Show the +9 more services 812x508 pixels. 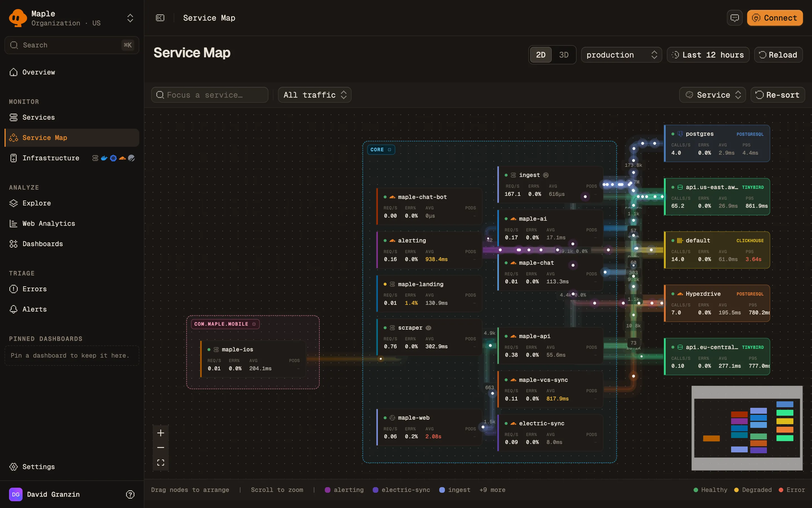click(x=492, y=490)
